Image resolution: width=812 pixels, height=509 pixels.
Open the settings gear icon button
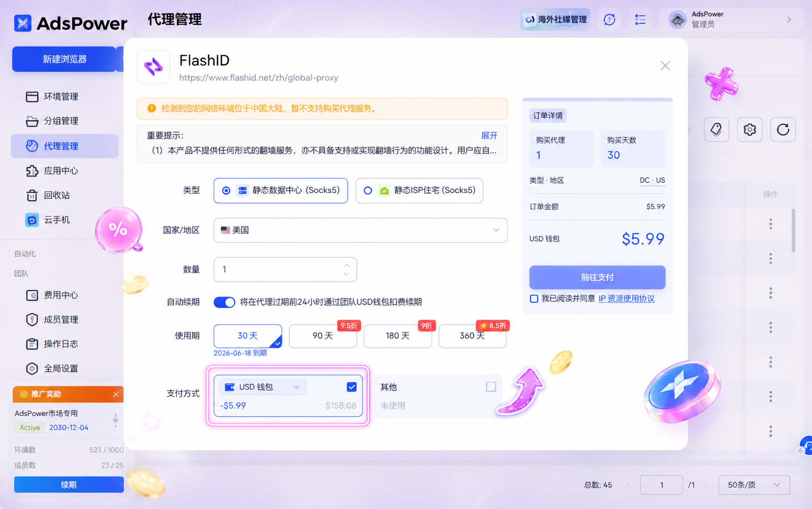749,129
